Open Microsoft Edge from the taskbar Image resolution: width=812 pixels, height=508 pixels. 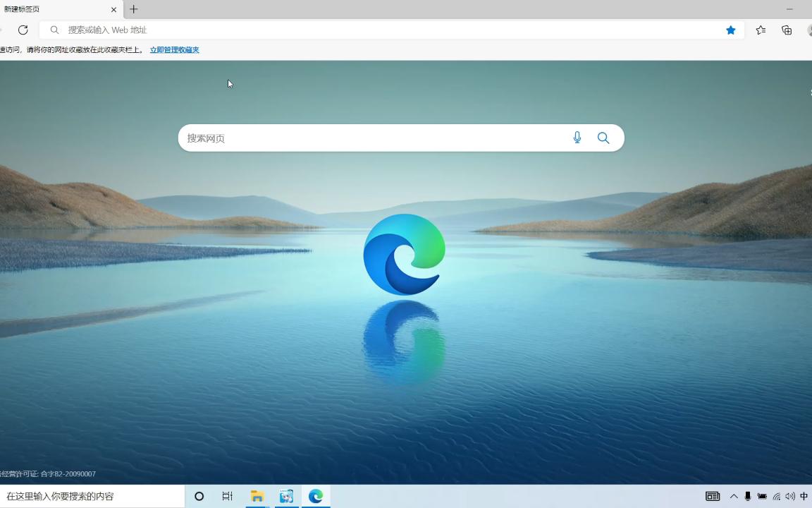pos(315,496)
